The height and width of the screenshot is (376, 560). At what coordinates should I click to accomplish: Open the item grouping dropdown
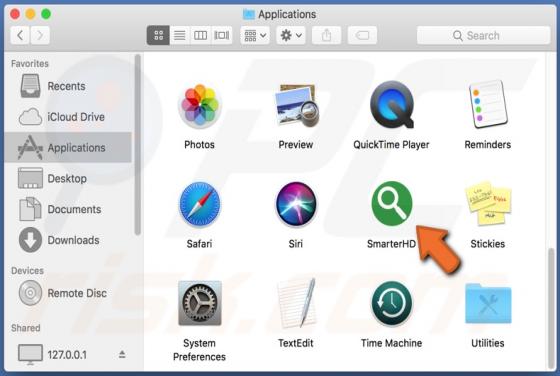click(255, 35)
